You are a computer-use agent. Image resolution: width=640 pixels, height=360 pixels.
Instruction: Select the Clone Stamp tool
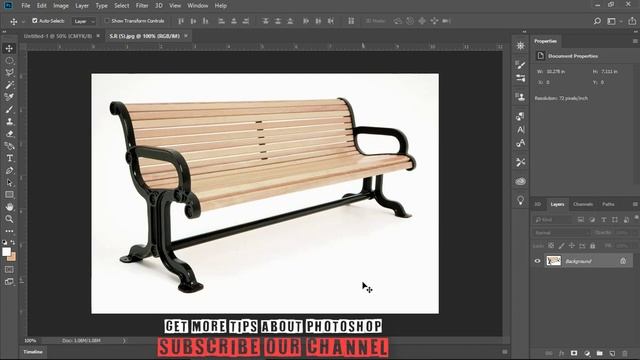[9, 122]
